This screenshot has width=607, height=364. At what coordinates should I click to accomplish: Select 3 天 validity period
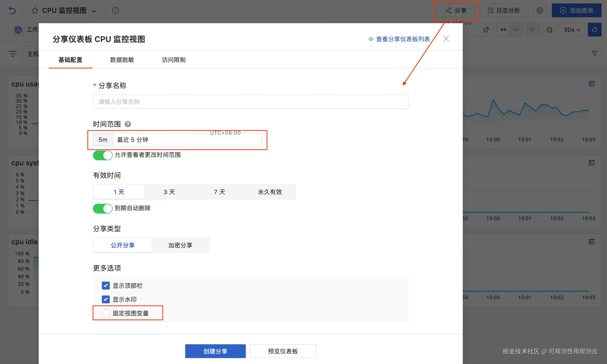(x=169, y=192)
